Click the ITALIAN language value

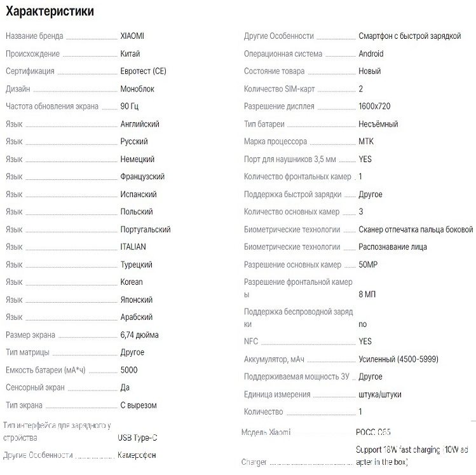point(133,247)
